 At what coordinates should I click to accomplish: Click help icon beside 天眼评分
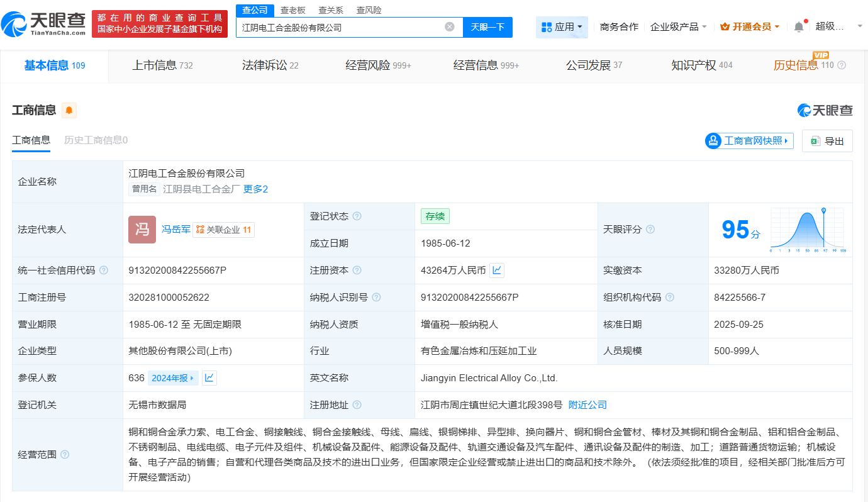[x=650, y=230]
